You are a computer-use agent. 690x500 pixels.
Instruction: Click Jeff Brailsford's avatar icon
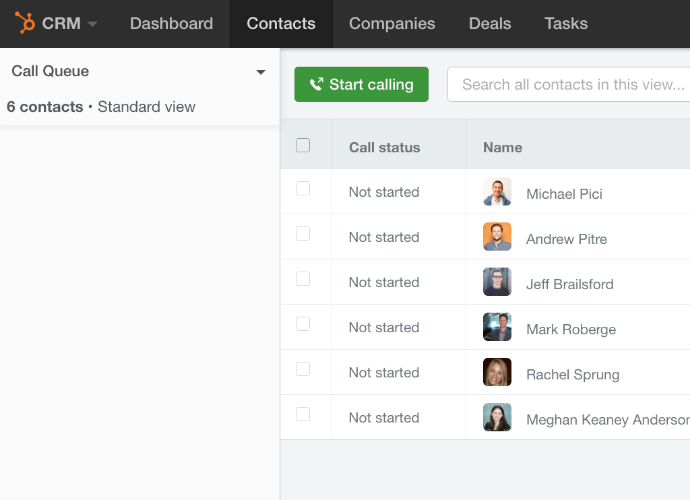(497, 282)
